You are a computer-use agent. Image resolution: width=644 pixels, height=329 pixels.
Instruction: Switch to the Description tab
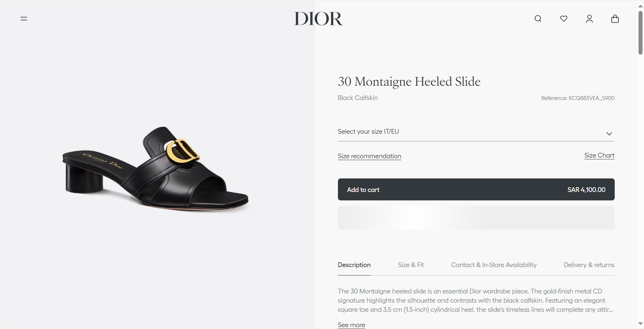(354, 265)
